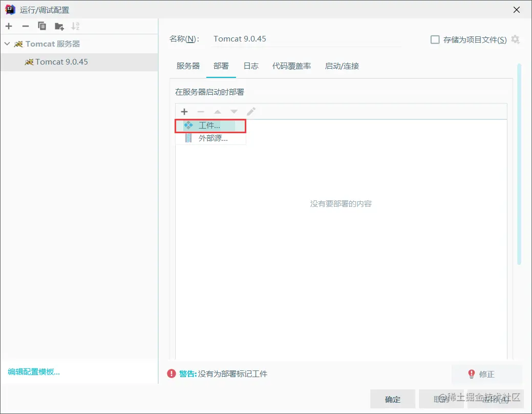
Task: Add a deployment item with plus icon
Action: click(x=184, y=112)
